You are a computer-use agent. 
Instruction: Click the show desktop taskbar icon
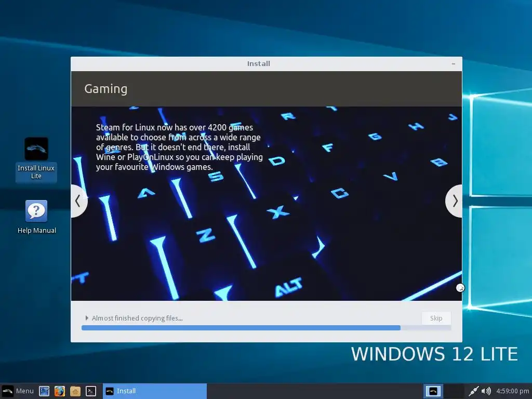point(44,391)
